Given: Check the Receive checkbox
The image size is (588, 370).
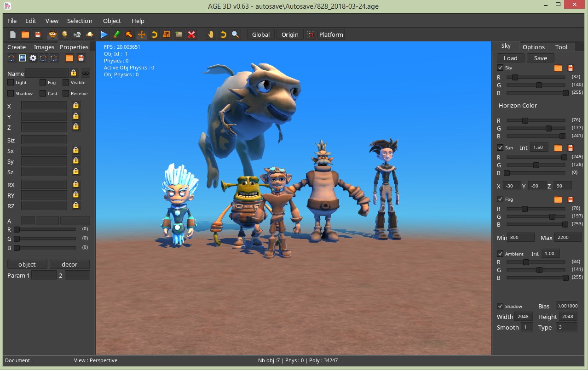Looking at the screenshot, I should pos(66,93).
